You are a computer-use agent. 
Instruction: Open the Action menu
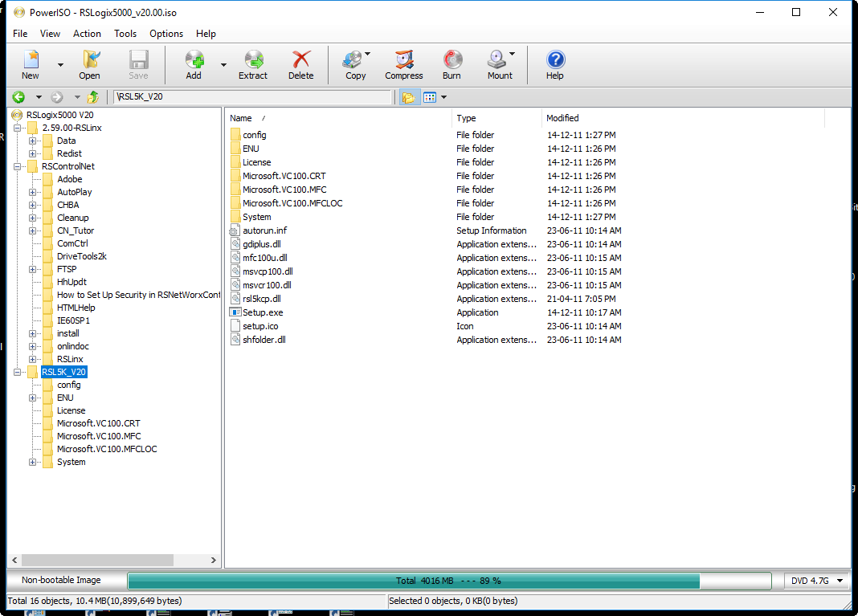(x=87, y=34)
